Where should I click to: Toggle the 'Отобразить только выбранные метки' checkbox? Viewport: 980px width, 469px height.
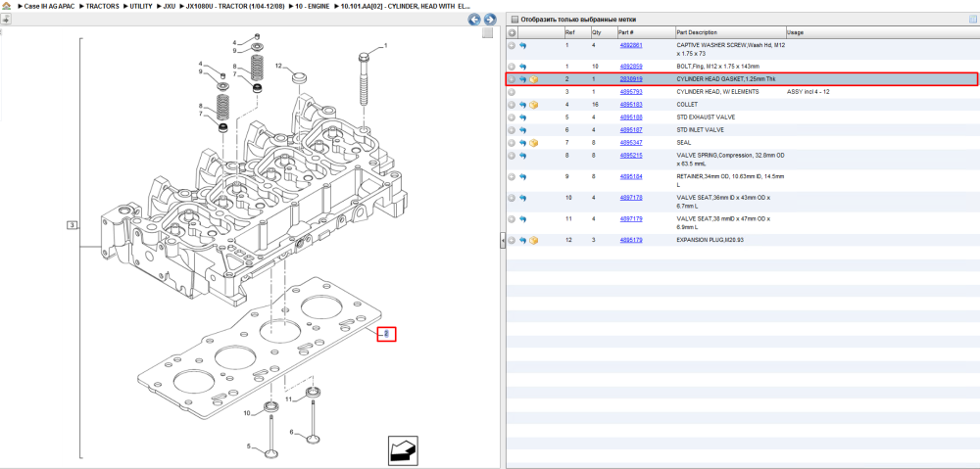[x=514, y=20]
